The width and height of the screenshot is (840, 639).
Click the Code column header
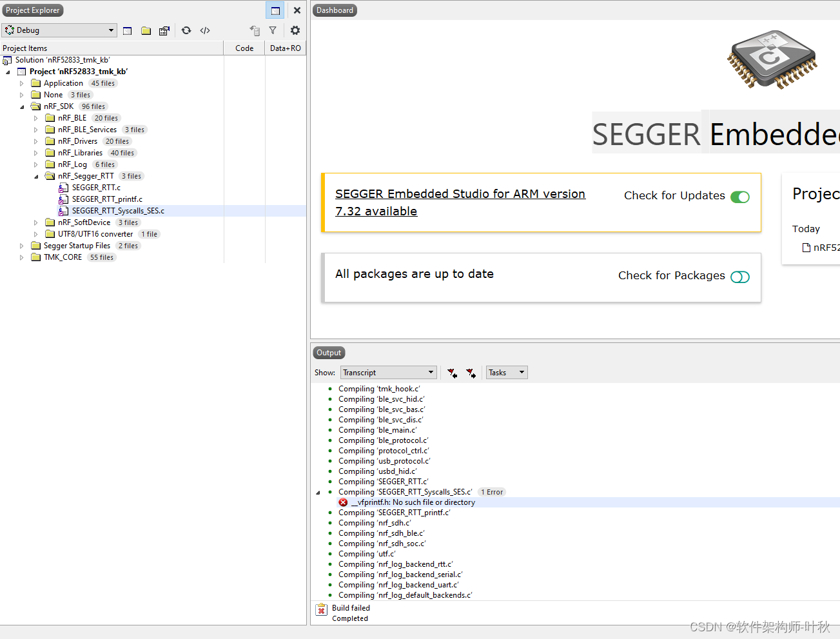pos(244,48)
